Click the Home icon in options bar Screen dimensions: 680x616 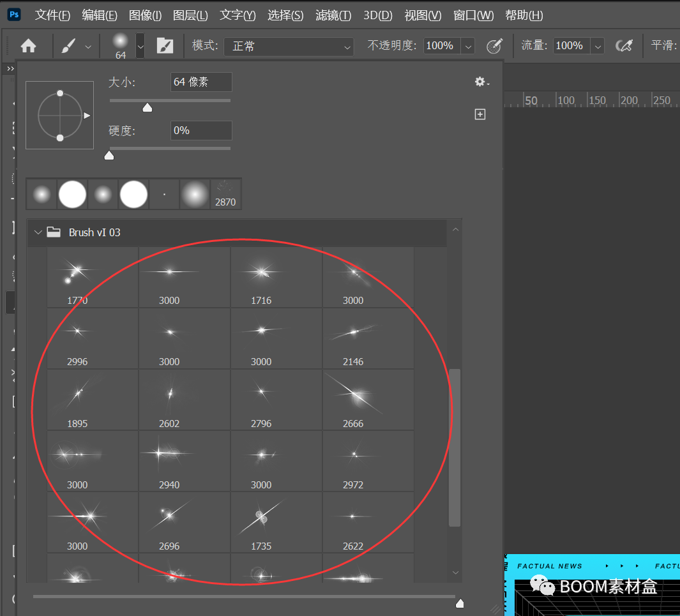coord(29,46)
